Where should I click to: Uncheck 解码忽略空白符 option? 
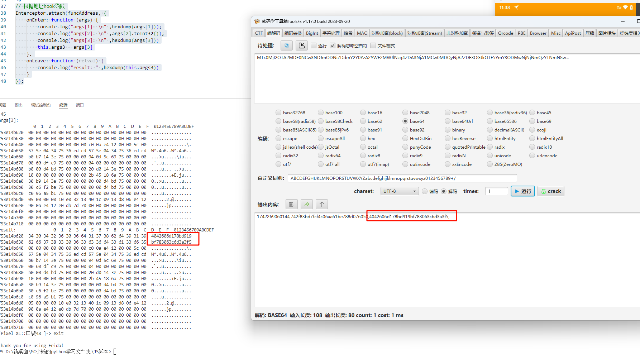coord(333,45)
